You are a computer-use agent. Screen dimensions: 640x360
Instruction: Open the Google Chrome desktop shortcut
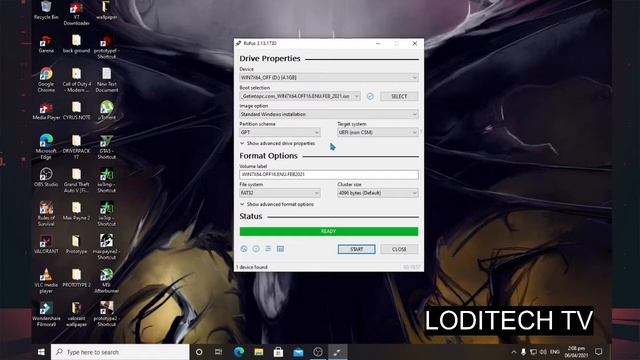click(x=46, y=80)
